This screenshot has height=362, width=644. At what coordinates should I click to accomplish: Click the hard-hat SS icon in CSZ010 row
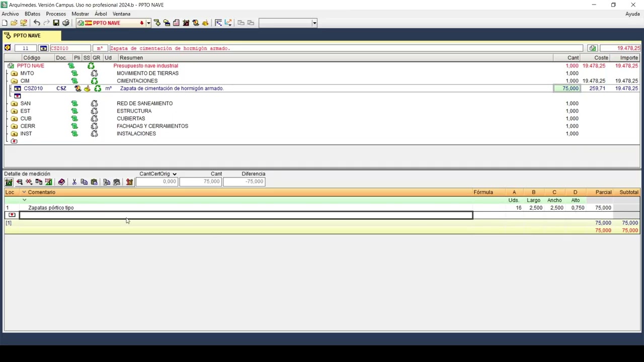click(x=87, y=88)
